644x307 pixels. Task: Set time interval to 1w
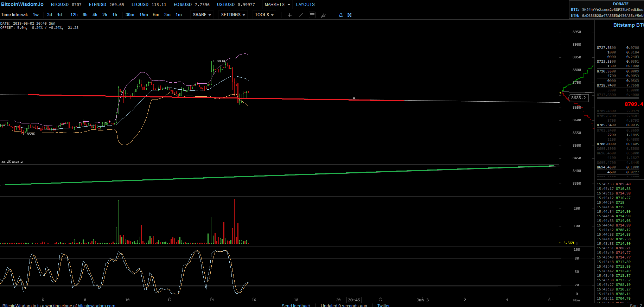click(36, 15)
